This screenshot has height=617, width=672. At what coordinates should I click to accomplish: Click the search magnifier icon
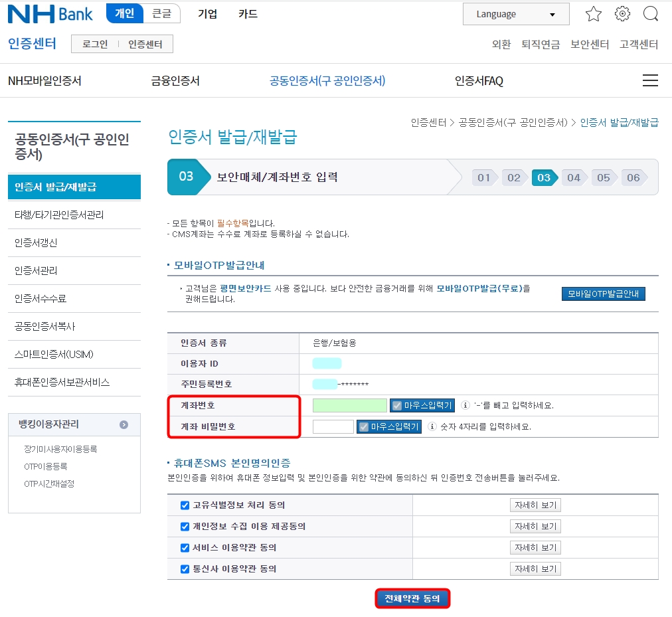coord(651,13)
